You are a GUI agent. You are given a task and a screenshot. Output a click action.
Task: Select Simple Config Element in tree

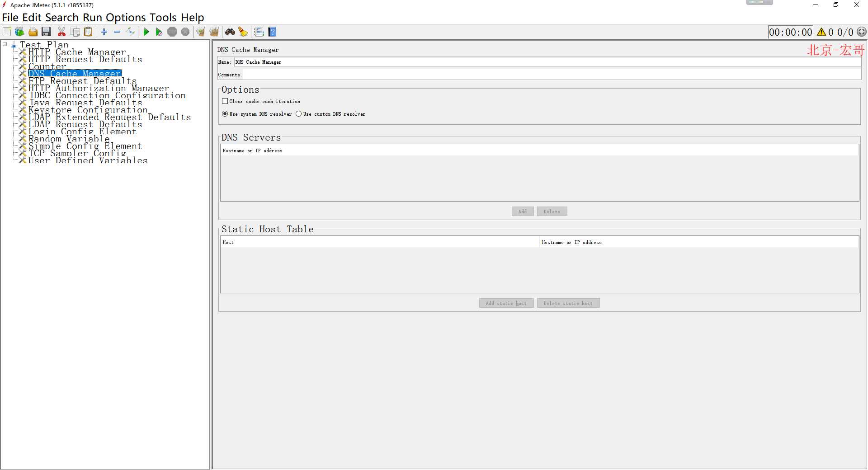point(85,146)
